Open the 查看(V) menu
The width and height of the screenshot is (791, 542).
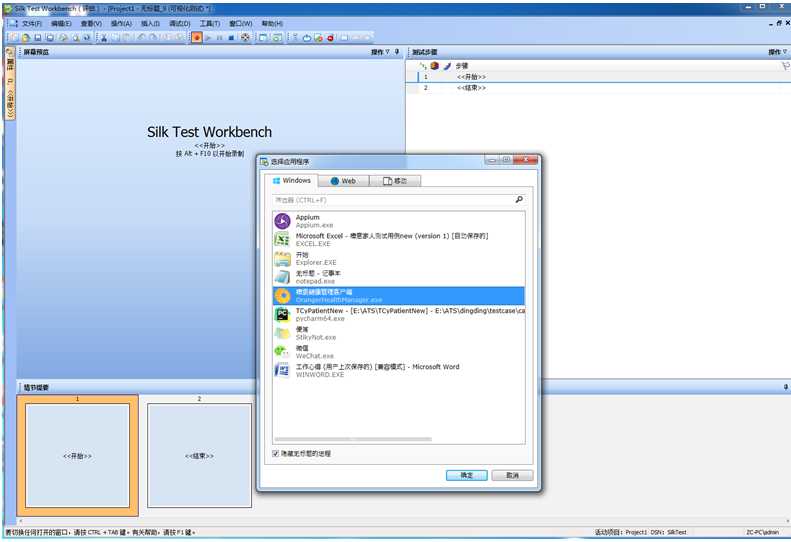91,23
